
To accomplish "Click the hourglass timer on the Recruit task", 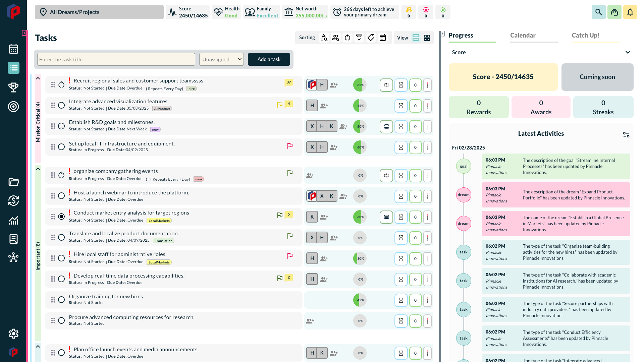I will coord(401,85).
